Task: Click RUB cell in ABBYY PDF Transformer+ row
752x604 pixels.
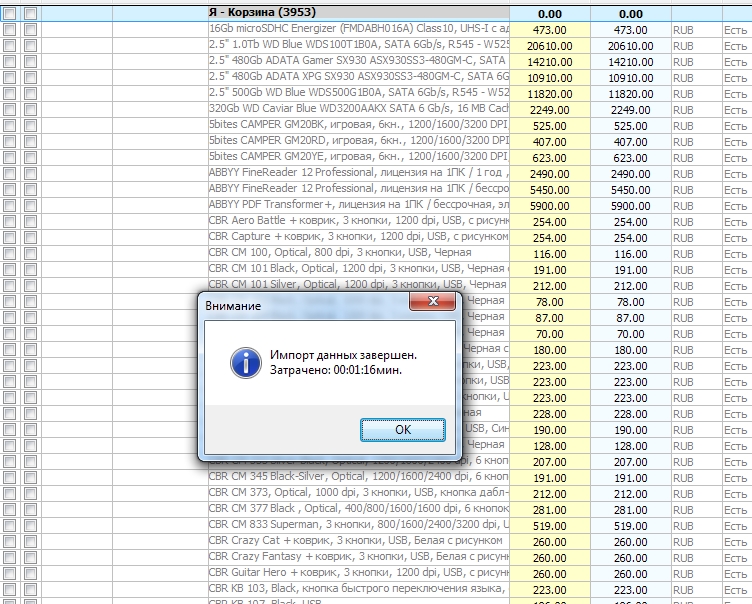Action: click(x=696, y=206)
